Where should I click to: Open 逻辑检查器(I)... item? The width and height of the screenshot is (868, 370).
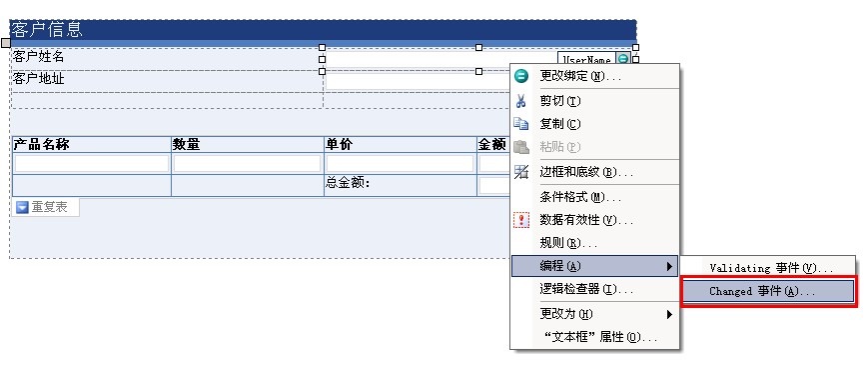594,289
